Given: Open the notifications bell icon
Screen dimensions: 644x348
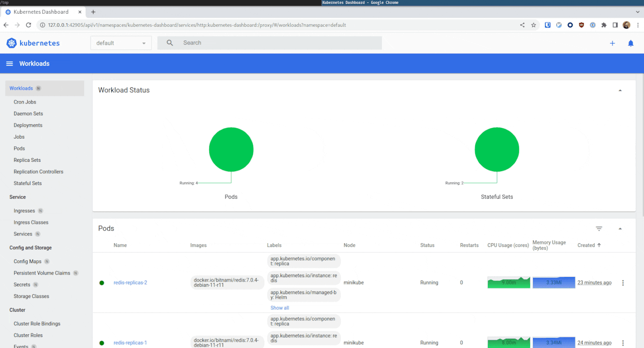Looking at the screenshot, I should tap(631, 43).
